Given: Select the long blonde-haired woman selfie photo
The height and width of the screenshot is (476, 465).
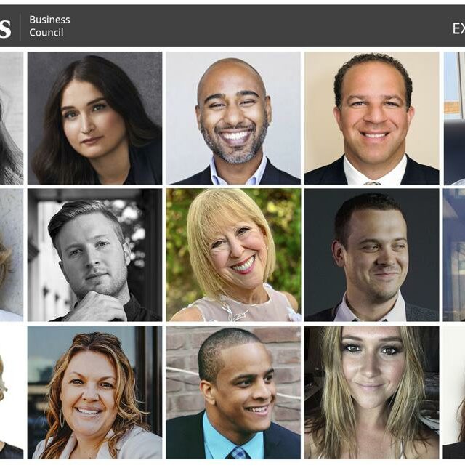Looking at the screenshot, I should [372, 392].
